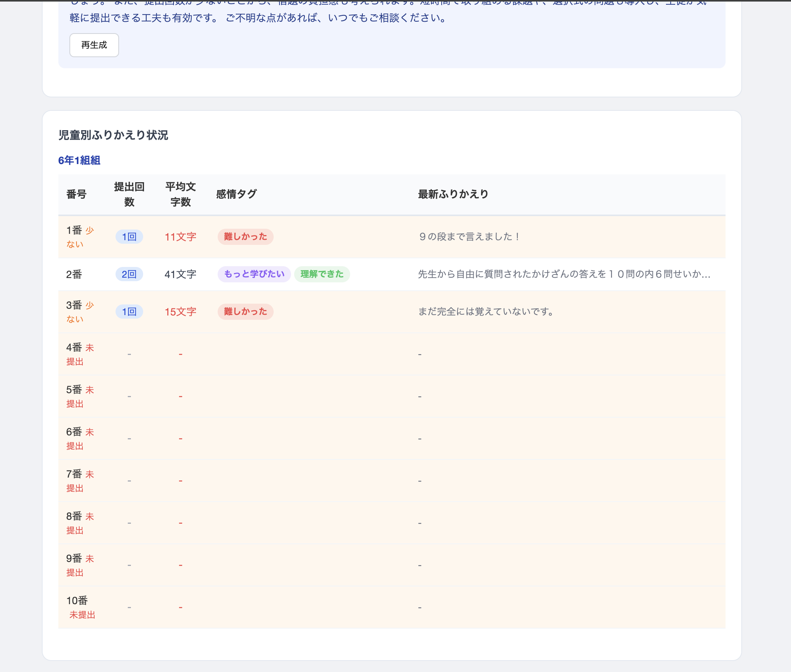Select the row of student 4番 未提出
The width and height of the screenshot is (791, 672).
click(x=80, y=354)
